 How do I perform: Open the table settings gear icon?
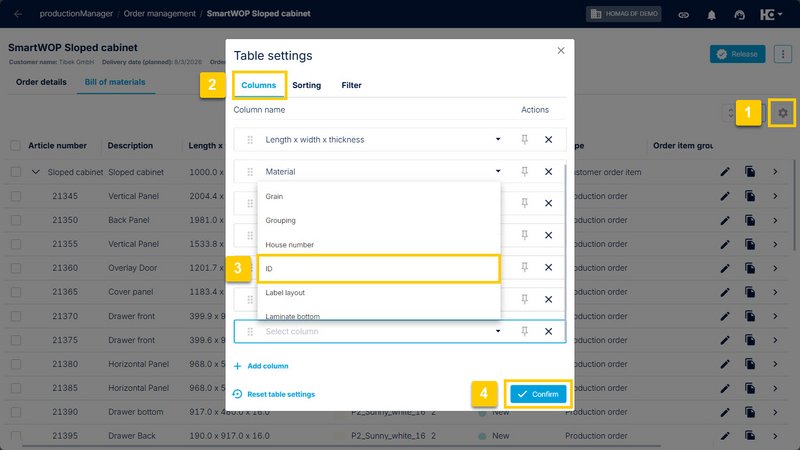pyautogui.click(x=783, y=113)
